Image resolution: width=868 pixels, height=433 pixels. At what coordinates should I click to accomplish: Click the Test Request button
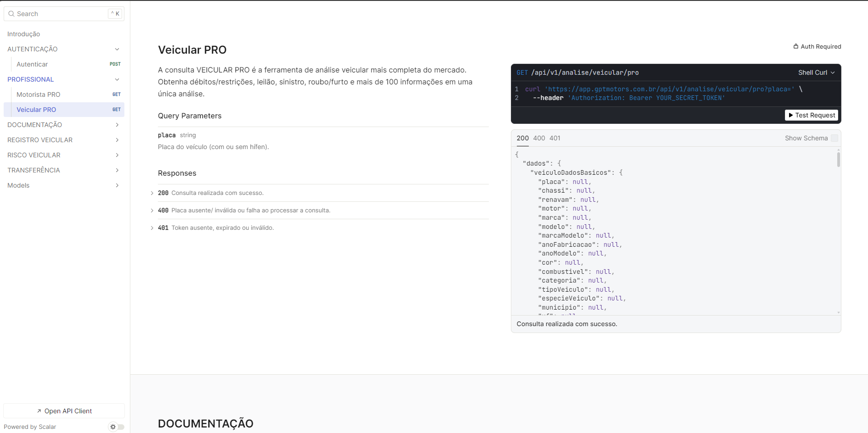coord(812,115)
